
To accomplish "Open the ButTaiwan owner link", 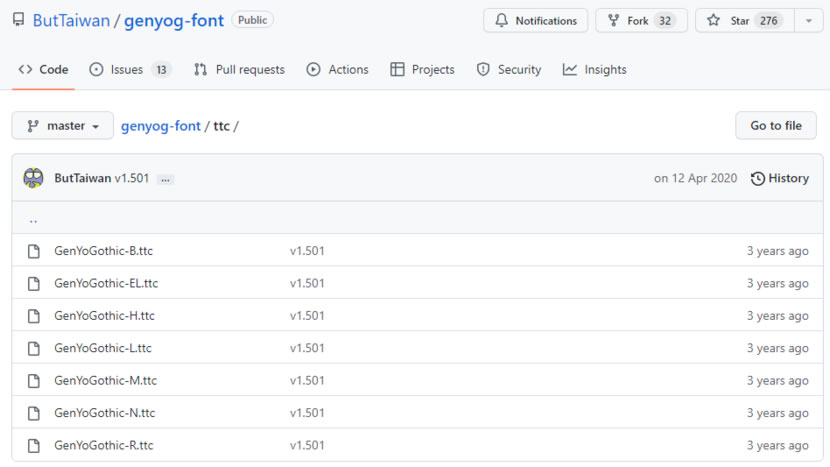I will (x=71, y=21).
